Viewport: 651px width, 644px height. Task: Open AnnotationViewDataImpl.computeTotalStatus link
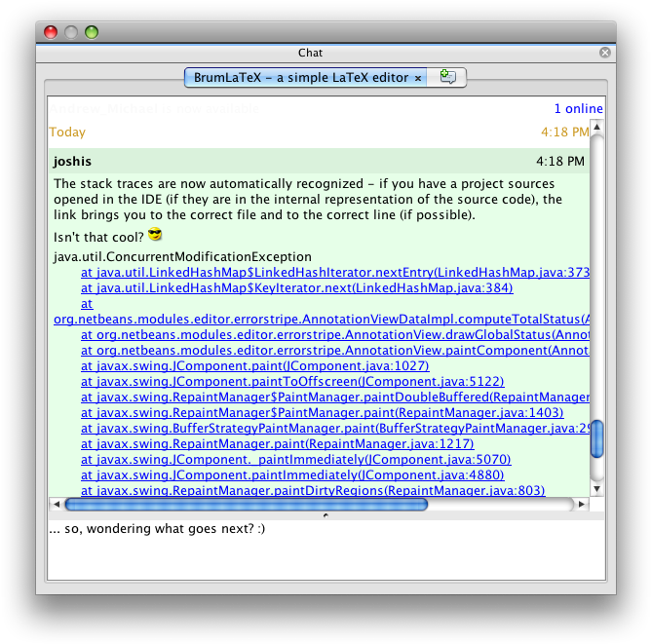click(x=322, y=320)
